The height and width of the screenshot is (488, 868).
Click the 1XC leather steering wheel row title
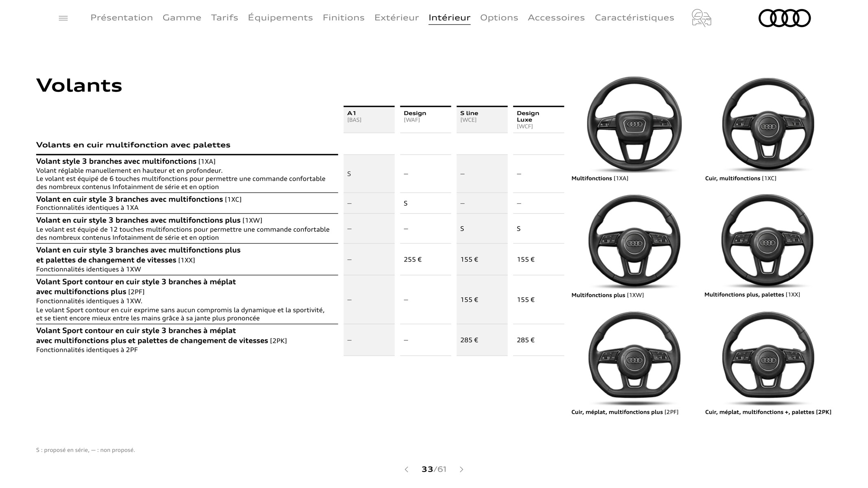139,199
